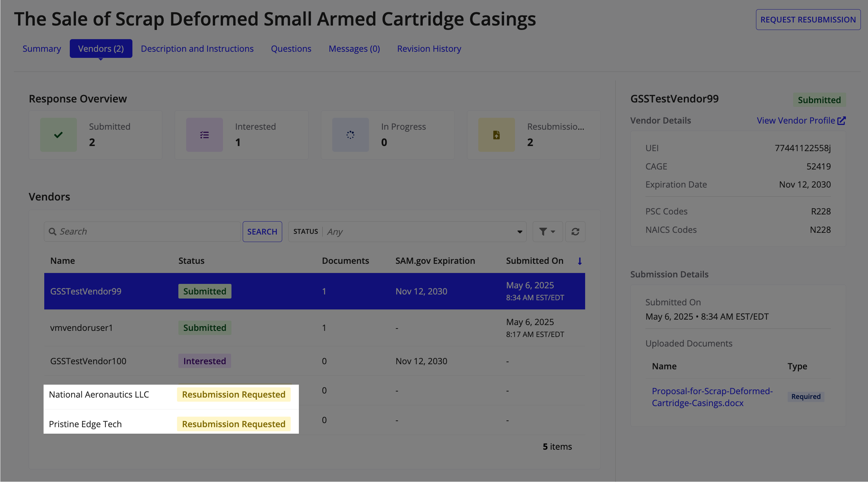
Task: Click the Interested status badge for GSSTestVendor100
Action: [x=205, y=361]
